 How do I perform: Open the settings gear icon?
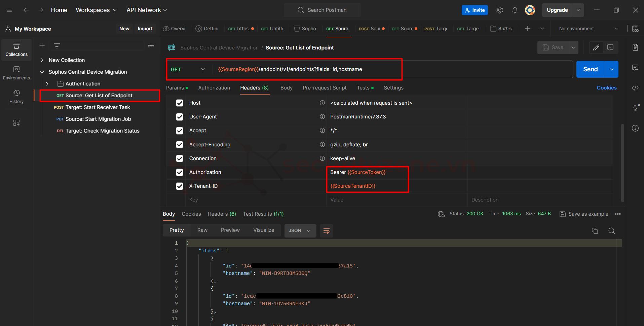pos(500,10)
